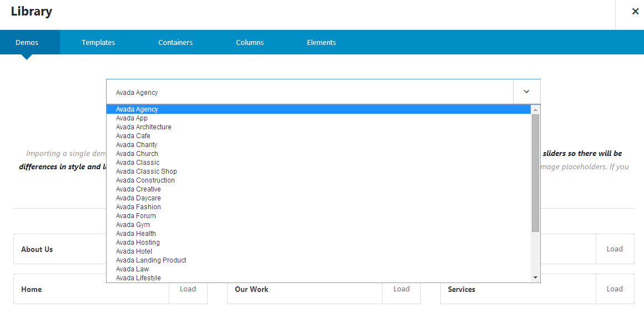
Task: Click the Load button in the About Us row
Action: point(615,249)
